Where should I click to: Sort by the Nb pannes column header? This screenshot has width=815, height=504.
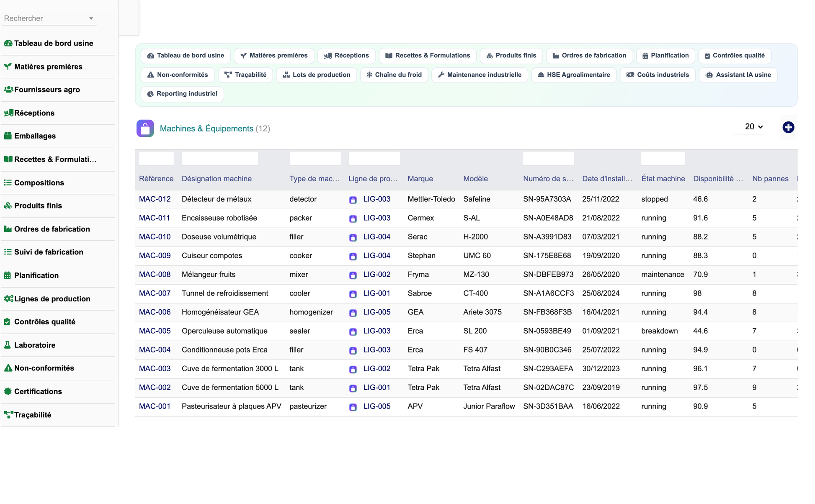tap(770, 179)
